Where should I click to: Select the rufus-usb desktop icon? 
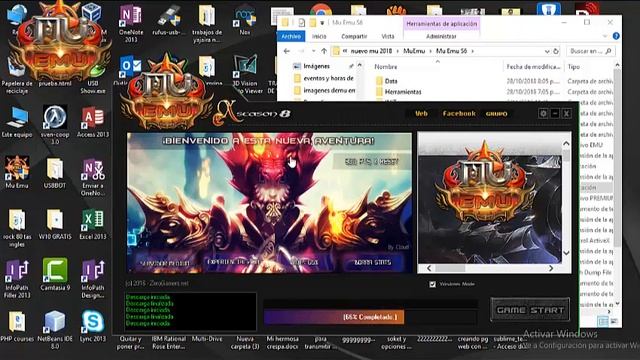(169, 20)
